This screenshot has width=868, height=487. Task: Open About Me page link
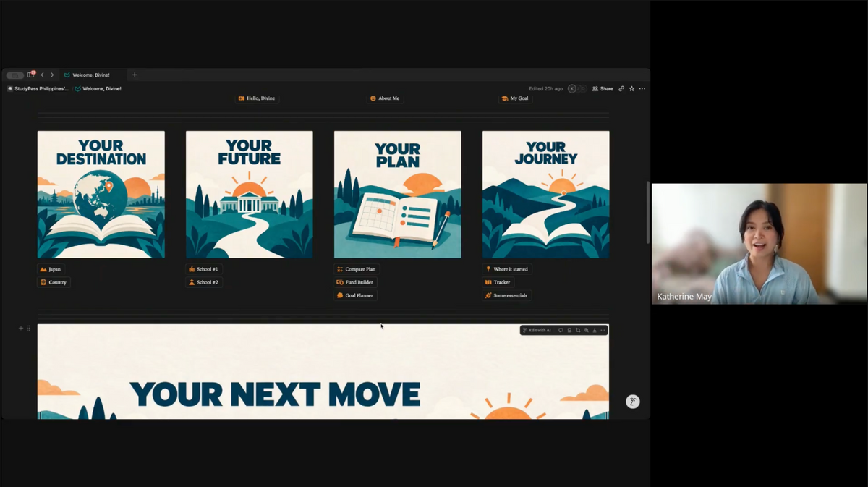pyautogui.click(x=385, y=98)
